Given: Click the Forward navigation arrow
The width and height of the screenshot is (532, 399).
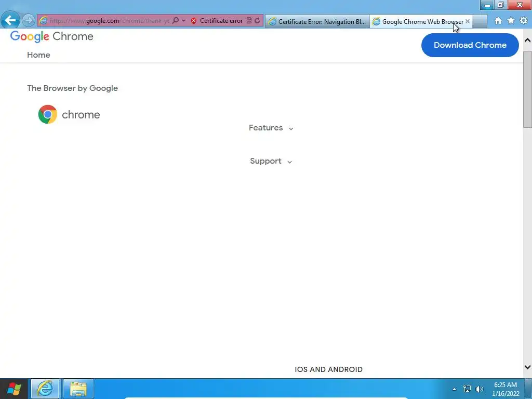Looking at the screenshot, I should [x=29, y=20].
